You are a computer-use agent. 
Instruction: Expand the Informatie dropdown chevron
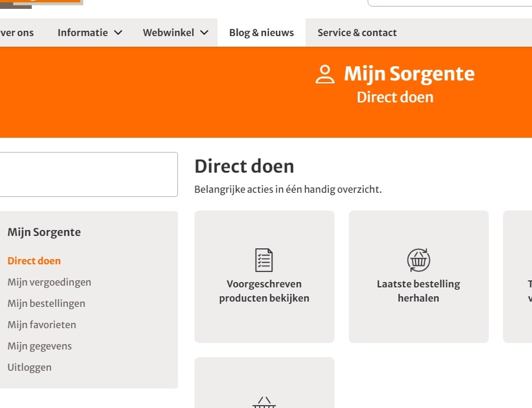[118, 33]
